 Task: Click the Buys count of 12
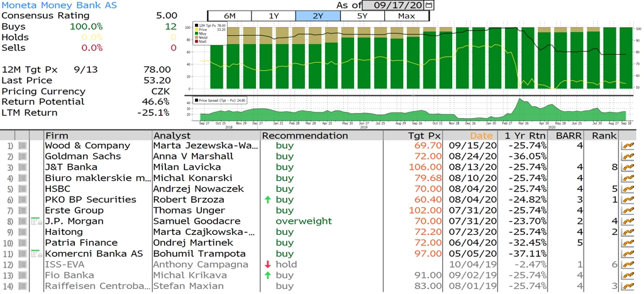click(x=171, y=26)
